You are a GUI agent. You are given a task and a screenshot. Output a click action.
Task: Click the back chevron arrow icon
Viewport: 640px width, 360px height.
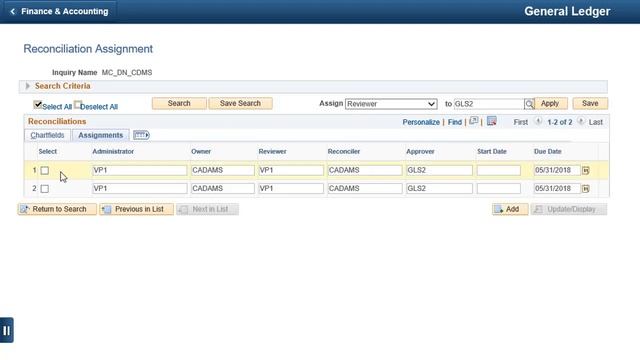pos(12,11)
